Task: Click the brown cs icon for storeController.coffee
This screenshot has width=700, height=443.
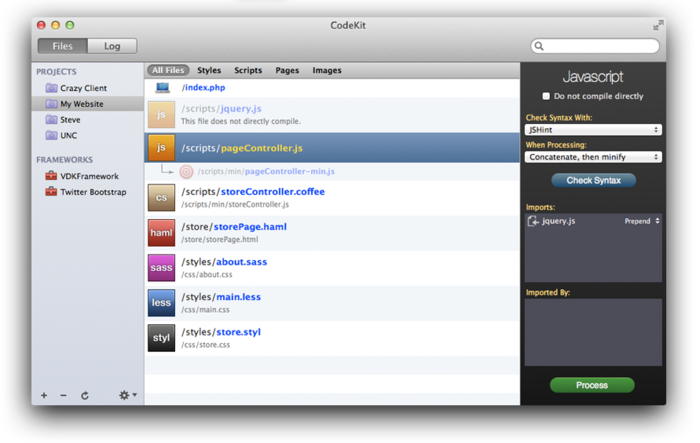Action: click(161, 198)
